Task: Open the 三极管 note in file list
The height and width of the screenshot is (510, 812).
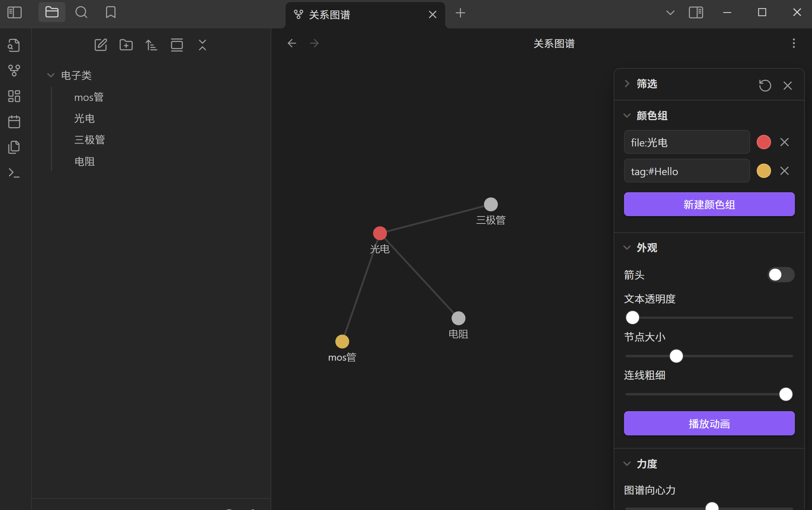Action: (90, 140)
